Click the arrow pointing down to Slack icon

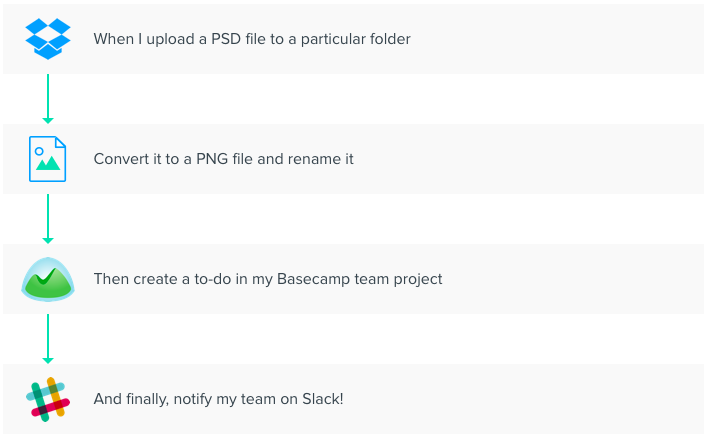(48, 338)
